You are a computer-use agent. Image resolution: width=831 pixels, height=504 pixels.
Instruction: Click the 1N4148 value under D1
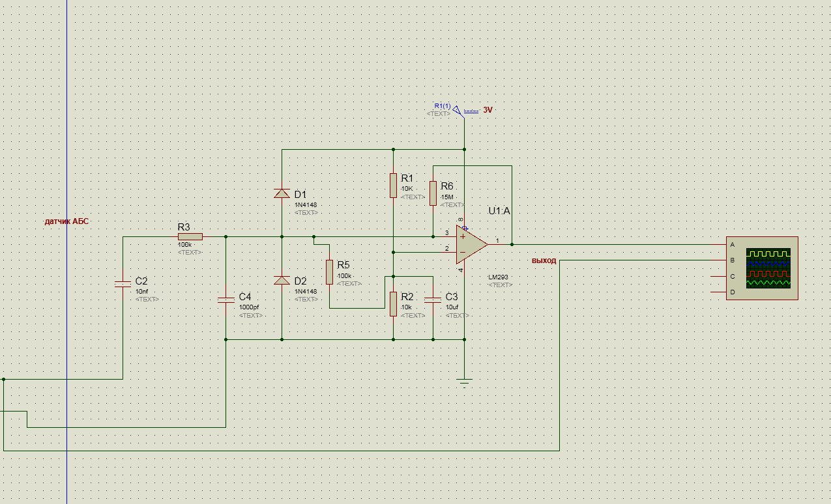(x=306, y=204)
